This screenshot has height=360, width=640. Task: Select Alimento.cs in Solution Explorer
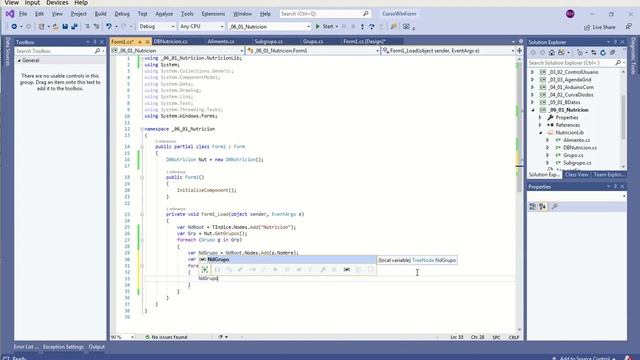[576, 140]
